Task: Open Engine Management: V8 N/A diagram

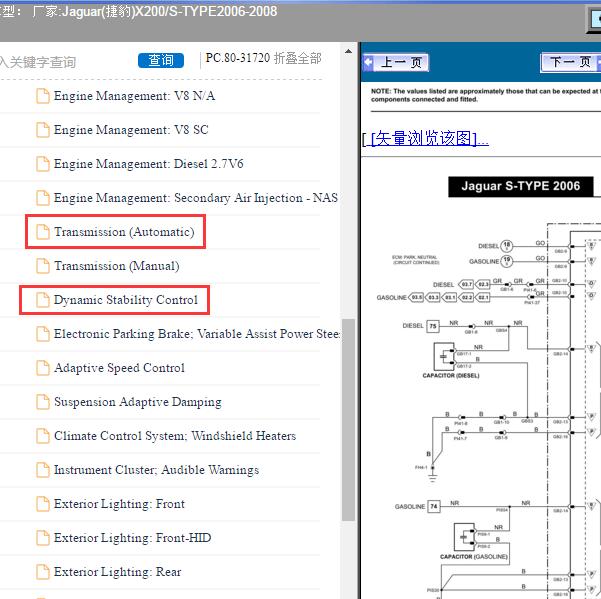Action: coord(134,96)
